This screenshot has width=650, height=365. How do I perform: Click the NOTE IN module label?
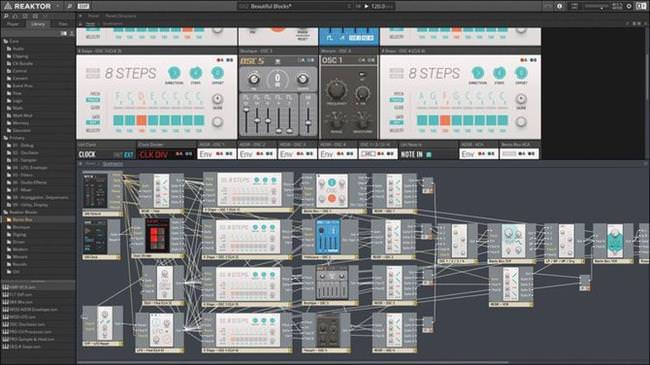[412, 154]
